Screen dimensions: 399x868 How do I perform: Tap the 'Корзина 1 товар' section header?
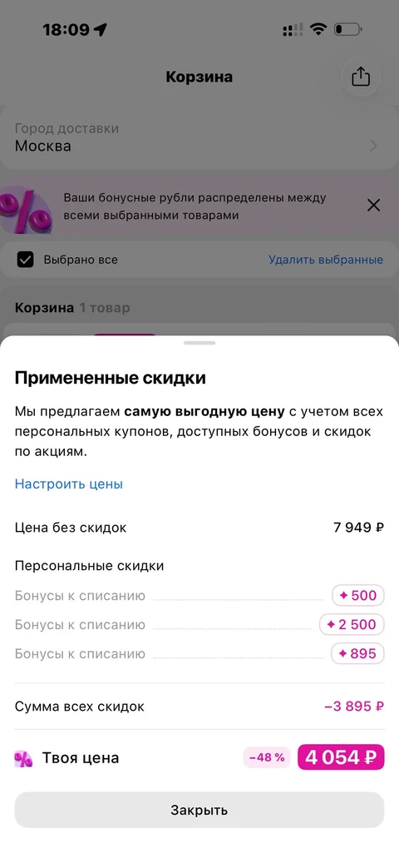tap(72, 308)
